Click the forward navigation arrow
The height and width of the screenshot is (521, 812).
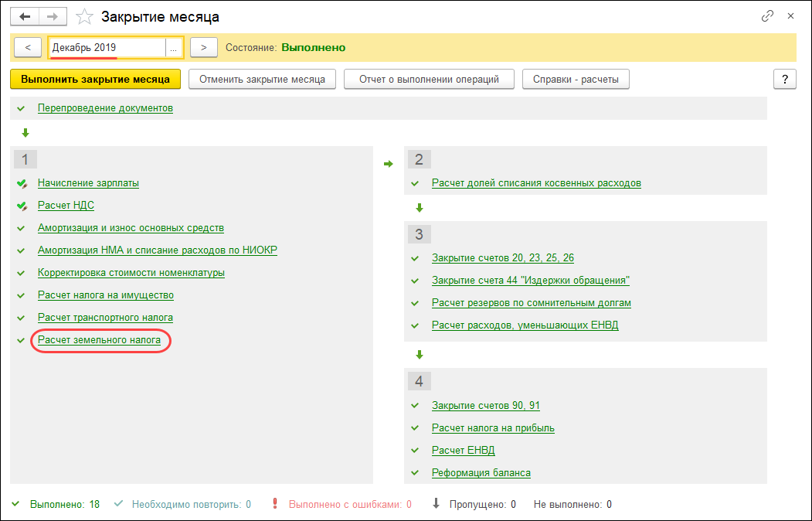(53, 16)
